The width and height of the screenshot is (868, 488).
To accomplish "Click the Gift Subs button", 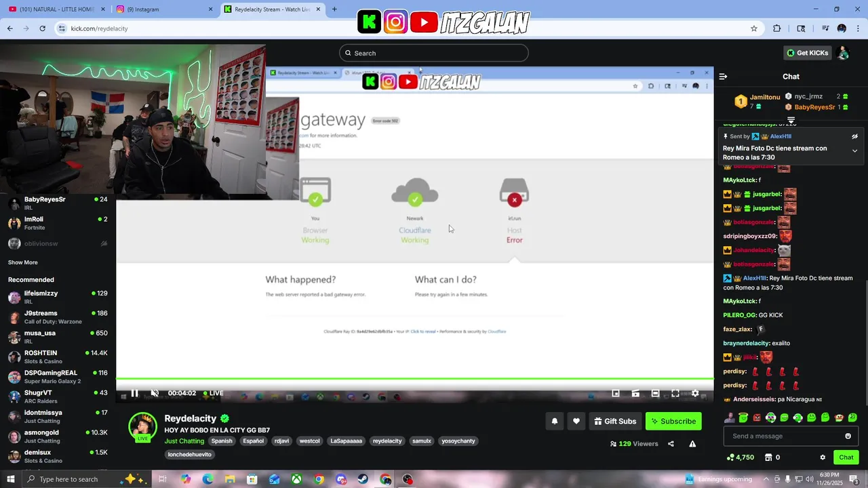I will [615, 421].
